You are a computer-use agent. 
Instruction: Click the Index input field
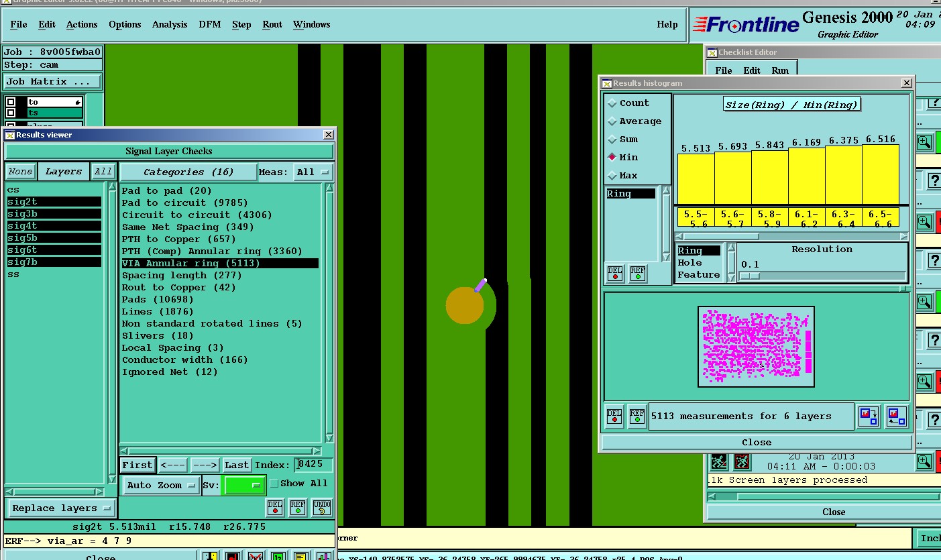pos(313,465)
